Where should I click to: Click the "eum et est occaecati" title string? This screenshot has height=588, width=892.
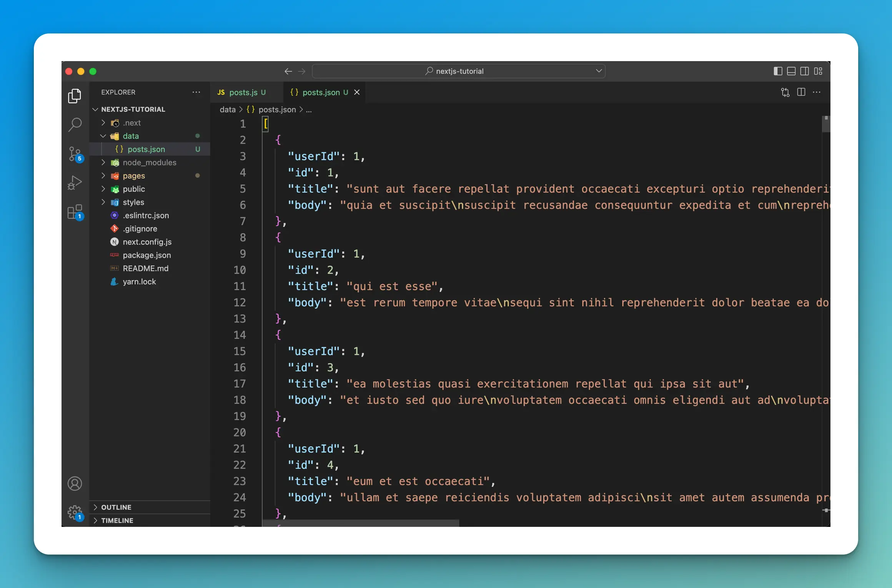coord(418,481)
